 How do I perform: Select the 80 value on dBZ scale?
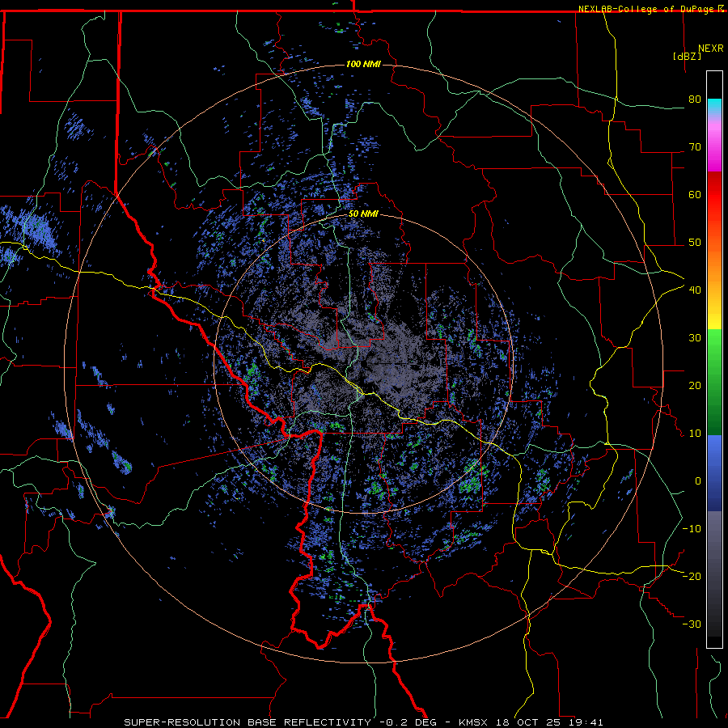pos(695,99)
